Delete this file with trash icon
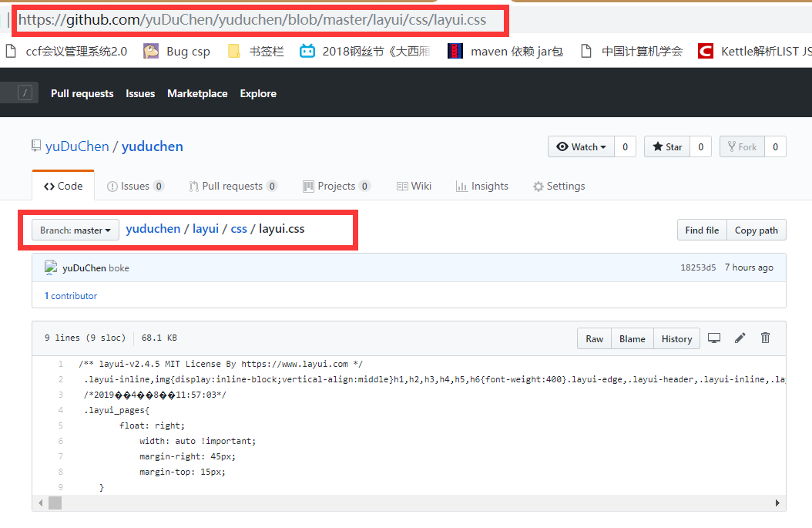Image resolution: width=812 pixels, height=528 pixels. 766,338
